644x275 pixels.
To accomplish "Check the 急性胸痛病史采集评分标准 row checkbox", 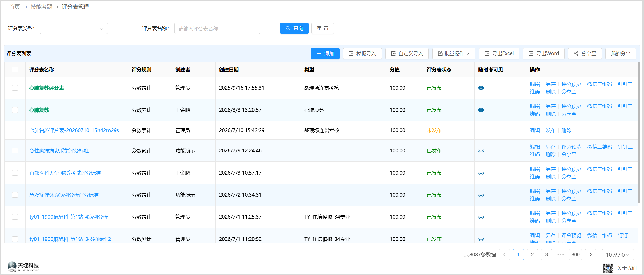I will [15, 151].
